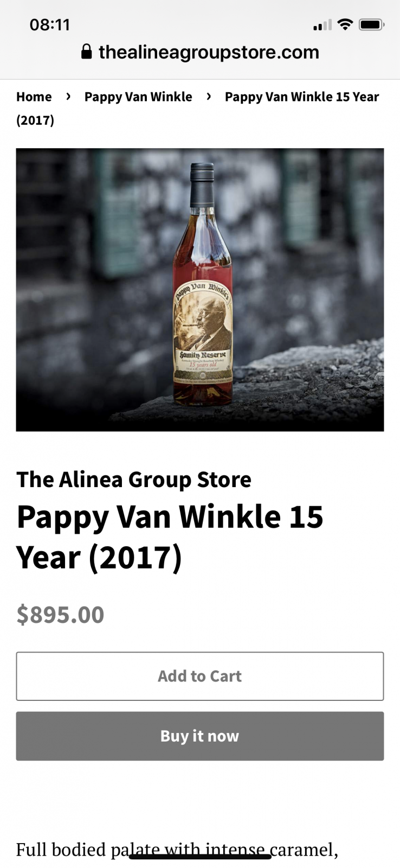Tap the Full bodied palate description text
The height and width of the screenshot is (868, 400).
[x=177, y=850]
